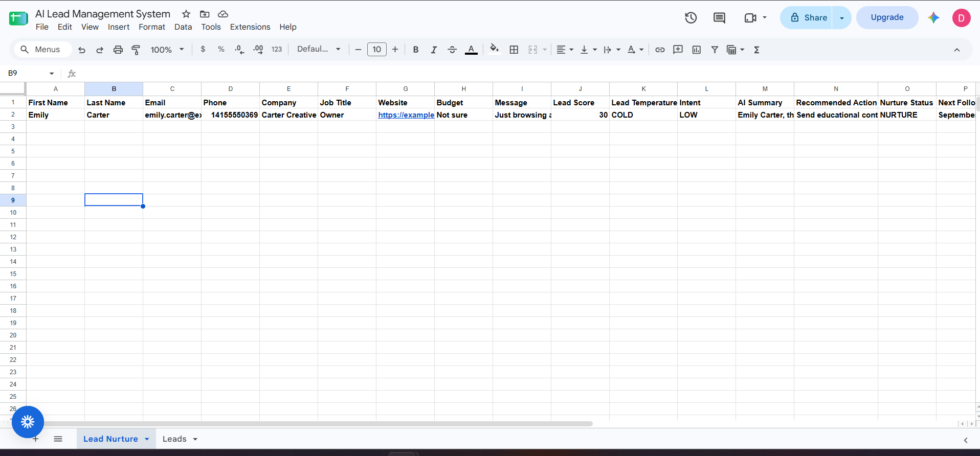Open the Insert menu
The image size is (980, 456).
coord(119,27)
